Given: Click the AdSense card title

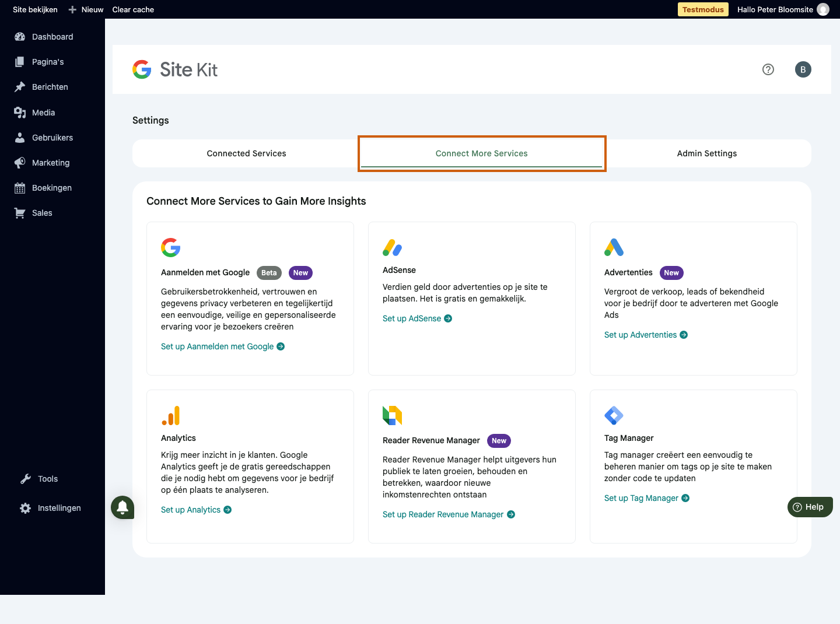Looking at the screenshot, I should 399,270.
